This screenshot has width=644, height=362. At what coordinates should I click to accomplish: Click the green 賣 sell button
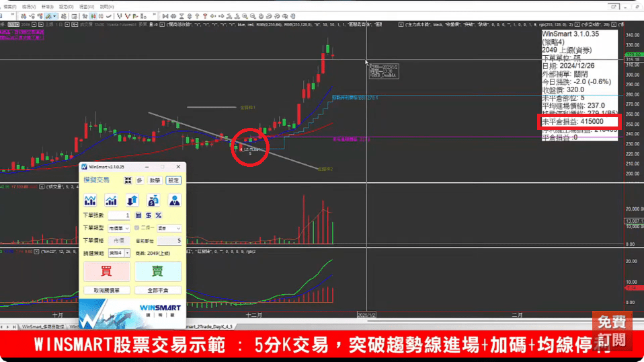click(158, 271)
